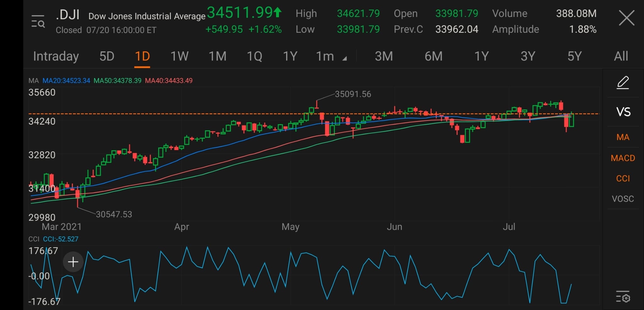The height and width of the screenshot is (310, 644).
Task: Click the .DJI ticker symbol
Action: [x=68, y=15]
